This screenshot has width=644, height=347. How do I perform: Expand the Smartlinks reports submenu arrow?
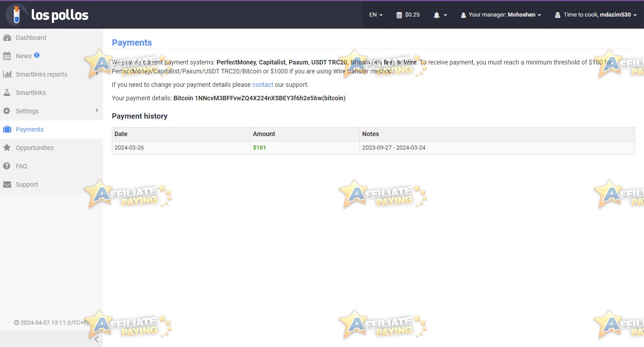click(x=97, y=73)
